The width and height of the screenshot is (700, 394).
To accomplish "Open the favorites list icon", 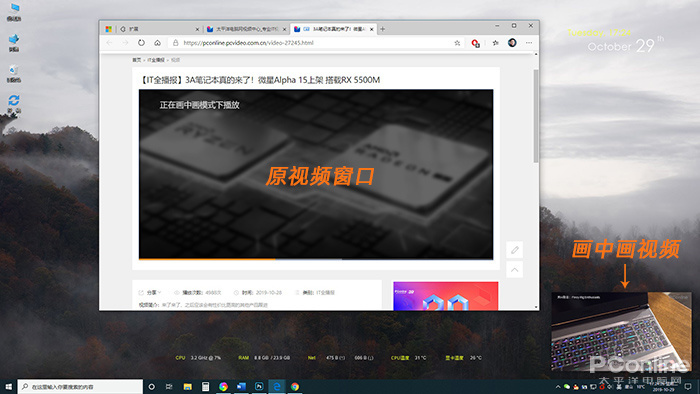I will tap(496, 43).
